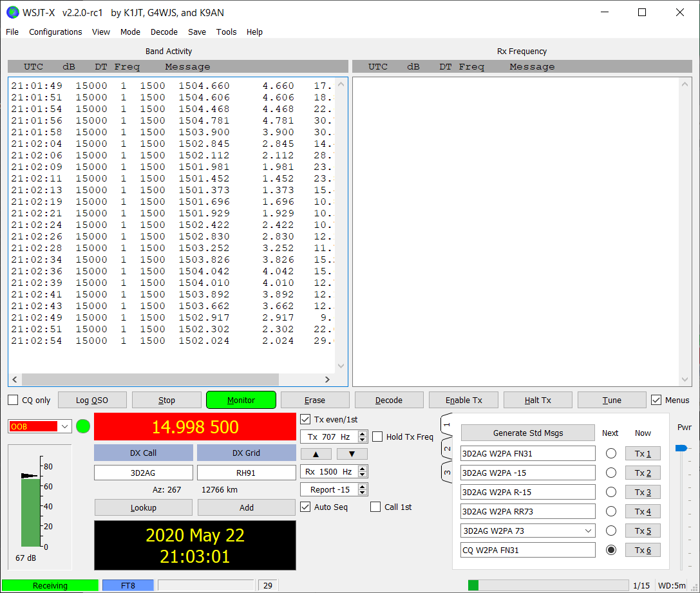Click the Erase button
This screenshot has width=700, height=593.
click(x=315, y=400)
